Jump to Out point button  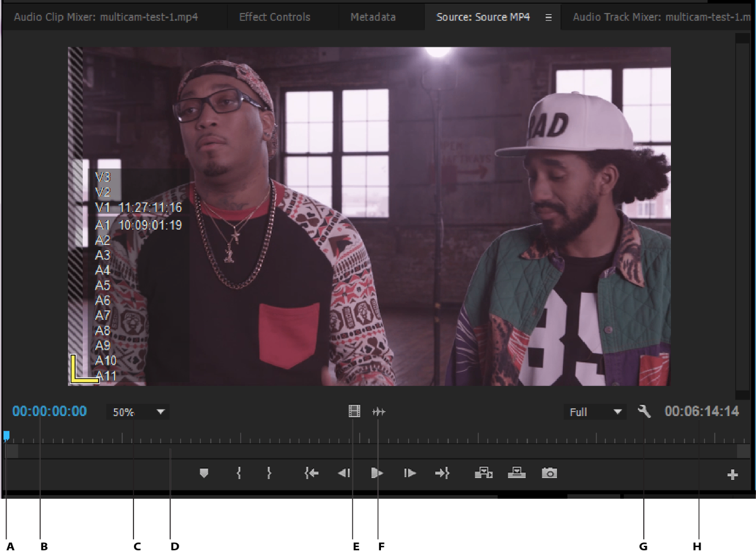[442, 473]
